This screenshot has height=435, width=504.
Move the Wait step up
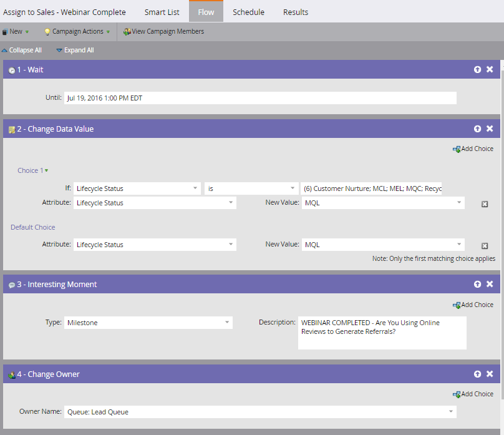477,69
